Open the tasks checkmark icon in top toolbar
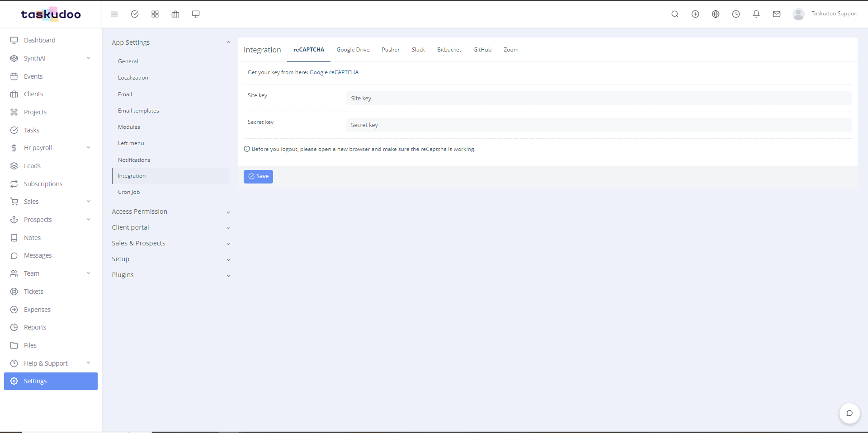The image size is (868, 433). 135,14
